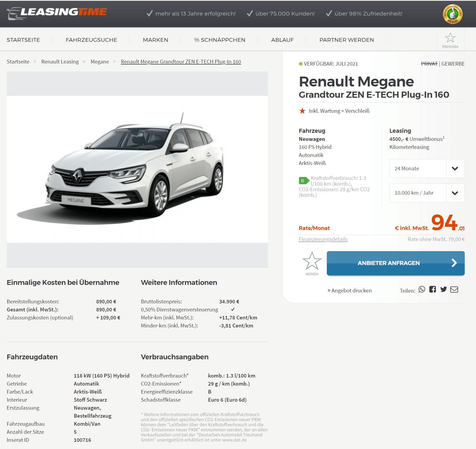
Task: Open the 24 Monate duration dropdown
Action: (x=427, y=168)
